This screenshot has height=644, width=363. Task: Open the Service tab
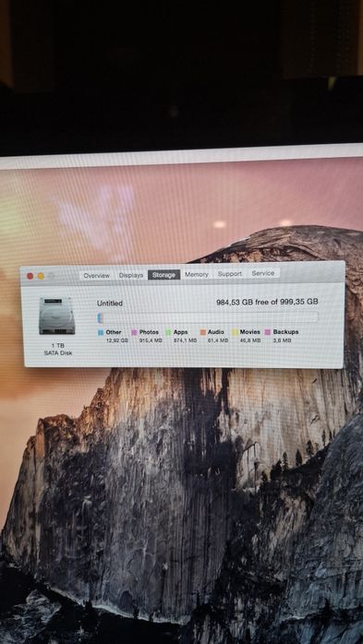click(263, 273)
